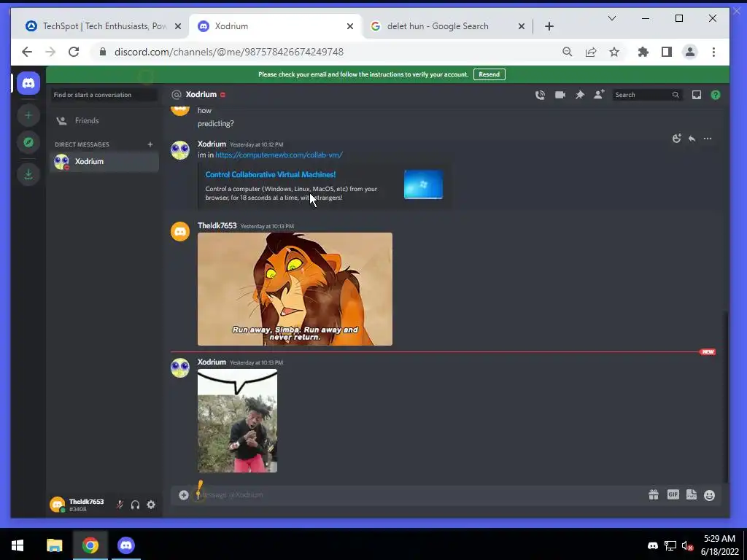Click Xodrium avatar on collab-vm message
This screenshot has height=560, width=747.
tap(180, 150)
